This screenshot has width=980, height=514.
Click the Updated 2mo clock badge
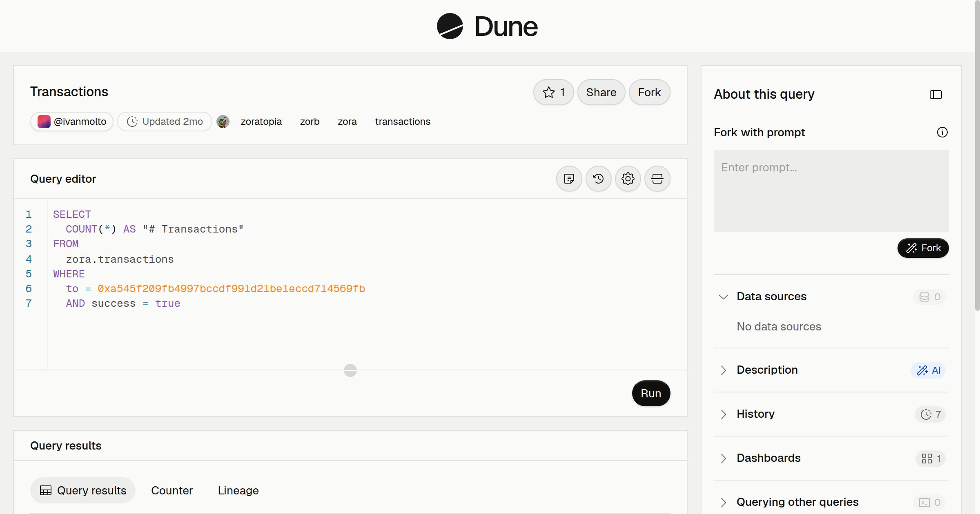[x=165, y=122]
